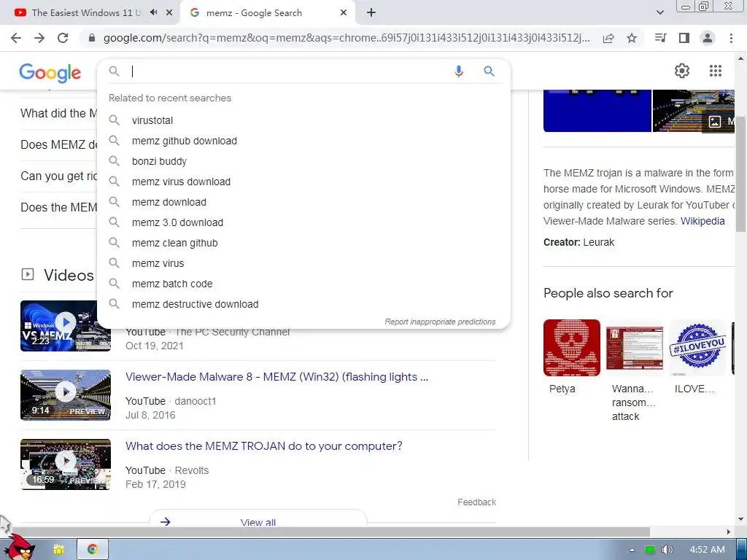Screen dimensions: 747x560
Task: Open the file explorer taskbar icon
Action: click(58, 550)
